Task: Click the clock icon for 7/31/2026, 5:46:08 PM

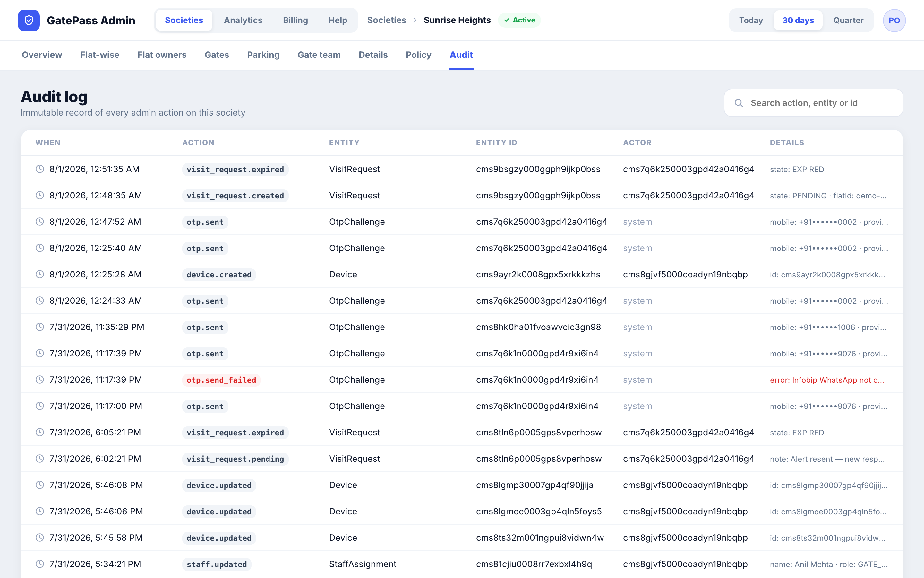Action: click(40, 485)
